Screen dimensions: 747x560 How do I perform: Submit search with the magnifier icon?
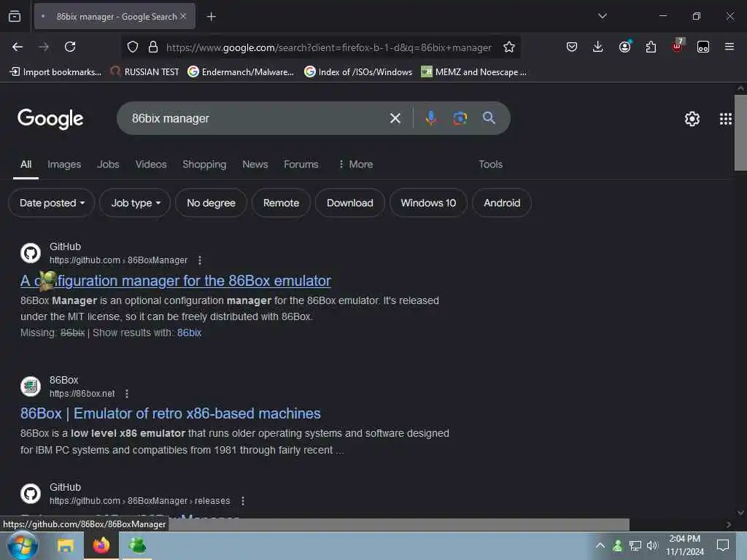click(x=489, y=118)
